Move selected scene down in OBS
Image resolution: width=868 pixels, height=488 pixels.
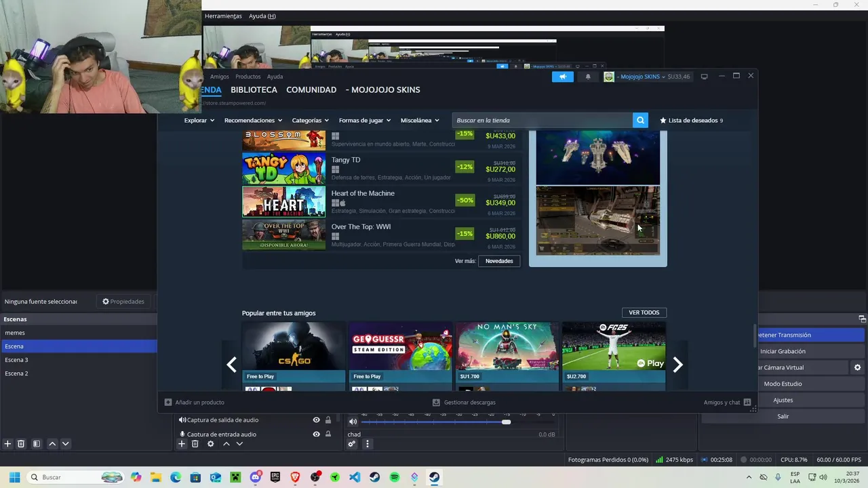point(66,444)
